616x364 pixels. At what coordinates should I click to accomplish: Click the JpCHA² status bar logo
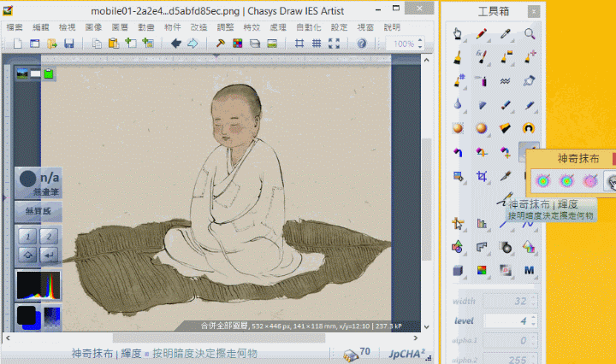pos(407,354)
